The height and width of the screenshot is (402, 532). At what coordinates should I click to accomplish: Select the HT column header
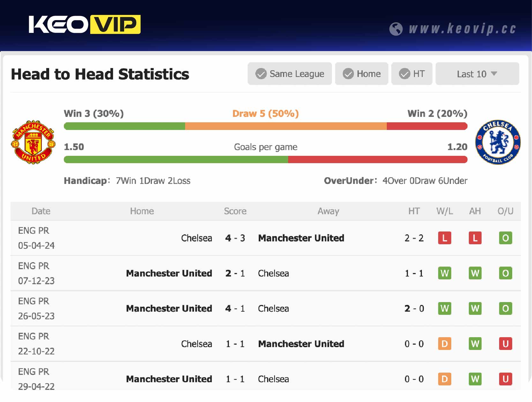[414, 211]
